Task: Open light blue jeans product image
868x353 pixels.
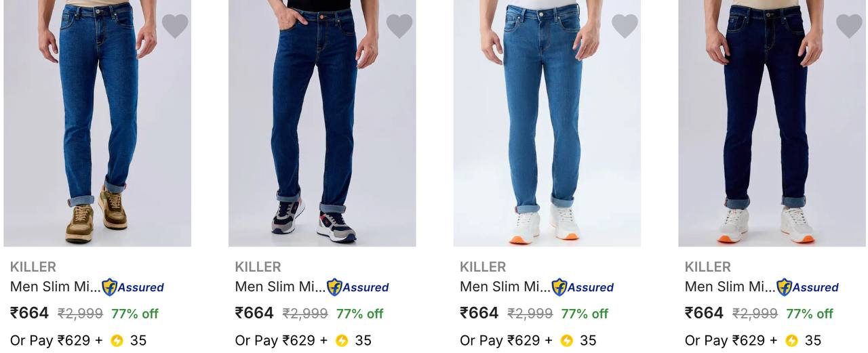Action: pyautogui.click(x=547, y=122)
